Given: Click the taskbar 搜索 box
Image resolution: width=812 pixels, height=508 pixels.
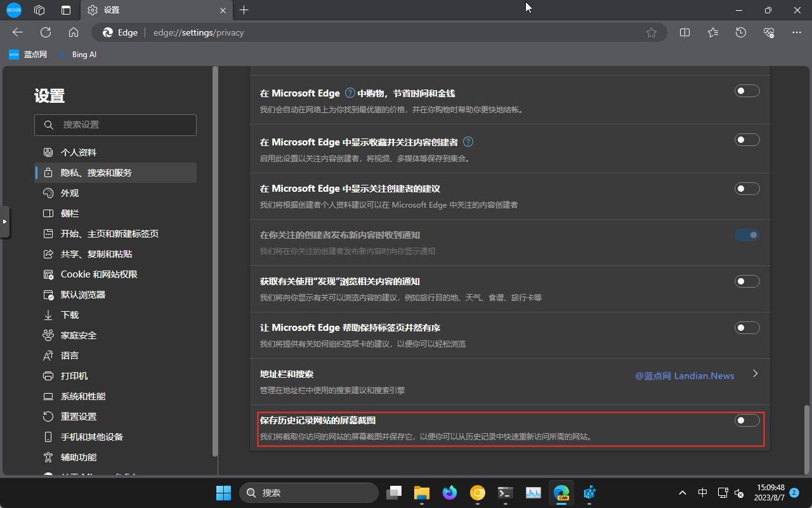Looking at the screenshot, I should point(309,493).
